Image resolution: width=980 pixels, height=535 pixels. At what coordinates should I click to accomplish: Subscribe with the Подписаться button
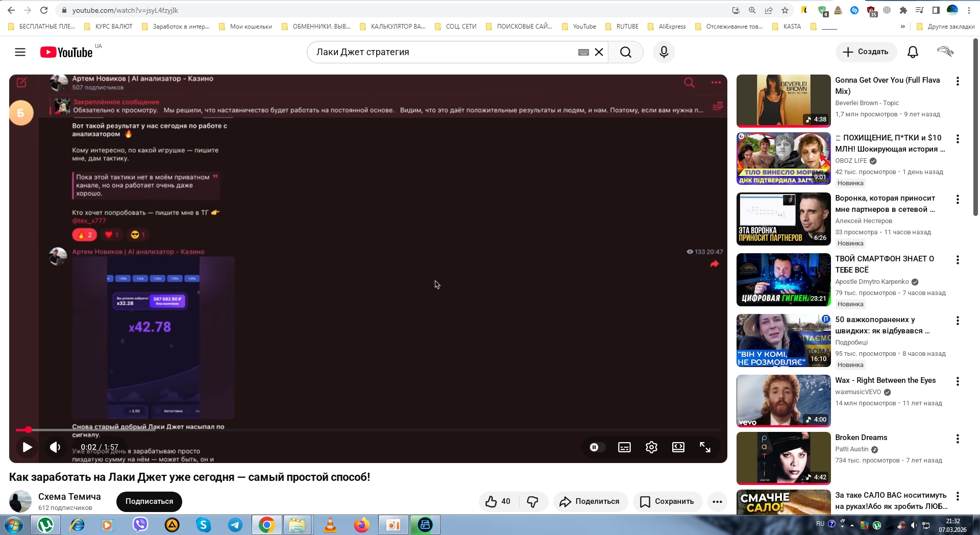point(149,501)
